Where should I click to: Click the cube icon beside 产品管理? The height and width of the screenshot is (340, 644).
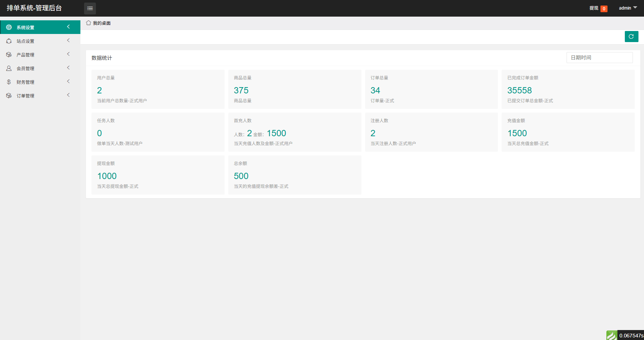(x=9, y=55)
